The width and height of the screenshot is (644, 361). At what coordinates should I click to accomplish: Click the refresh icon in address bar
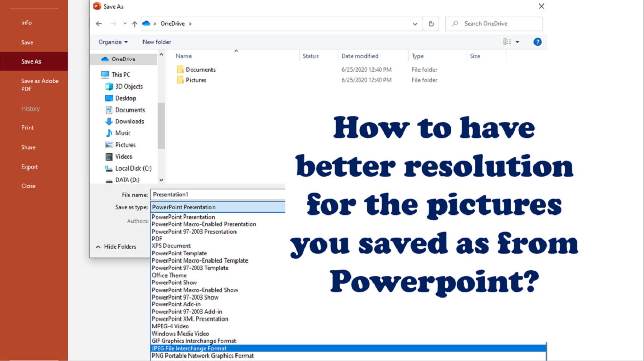click(x=431, y=23)
